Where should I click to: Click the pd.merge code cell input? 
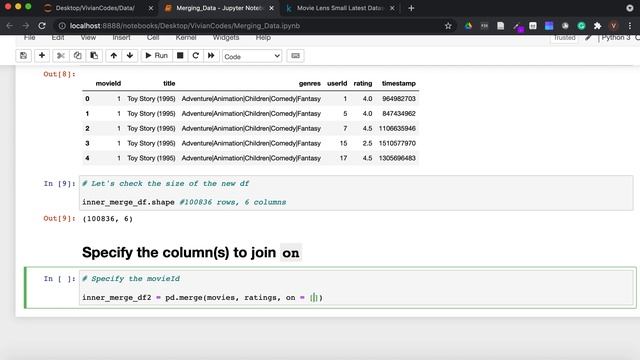pyautogui.click(x=356, y=288)
